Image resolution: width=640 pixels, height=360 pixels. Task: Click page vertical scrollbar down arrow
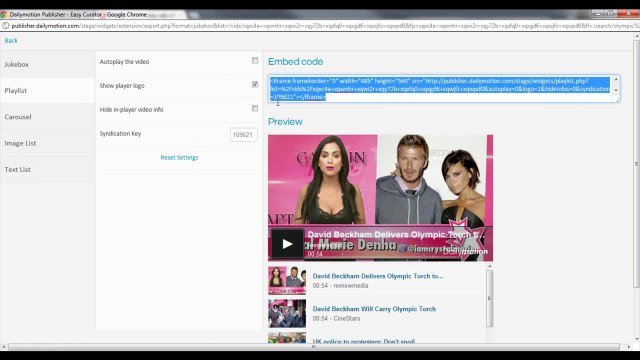tap(636, 340)
